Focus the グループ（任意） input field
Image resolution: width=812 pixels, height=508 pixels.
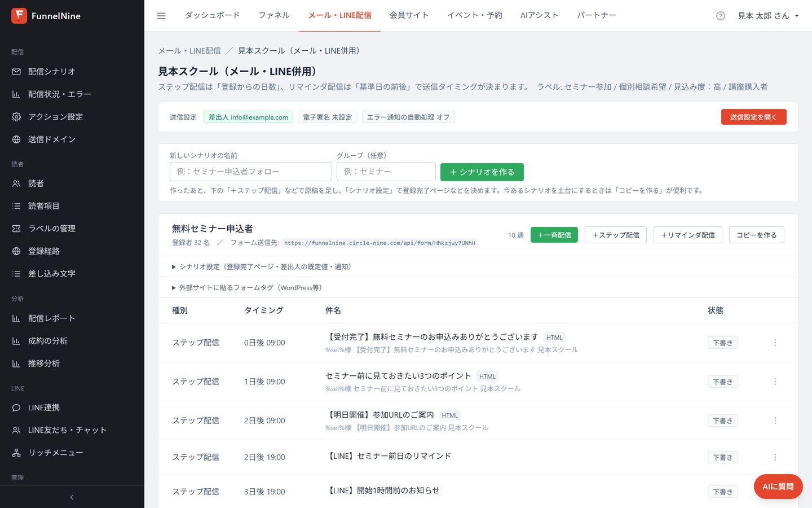click(x=386, y=172)
